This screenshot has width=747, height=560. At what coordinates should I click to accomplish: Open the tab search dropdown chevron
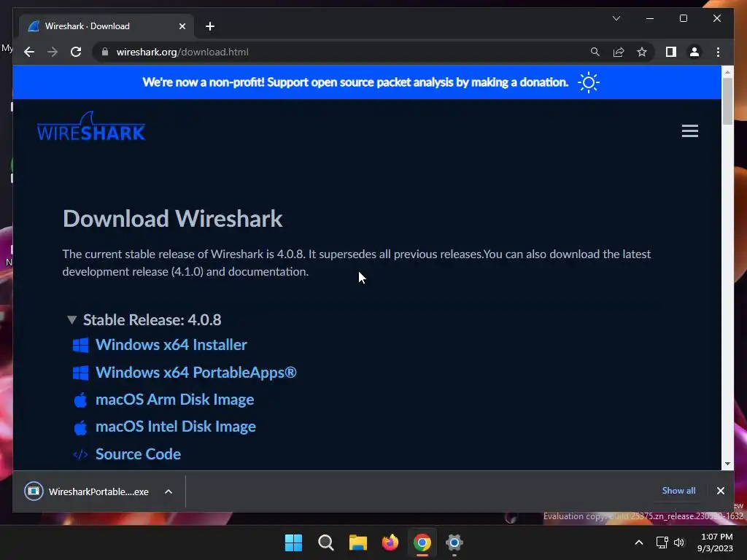click(616, 18)
